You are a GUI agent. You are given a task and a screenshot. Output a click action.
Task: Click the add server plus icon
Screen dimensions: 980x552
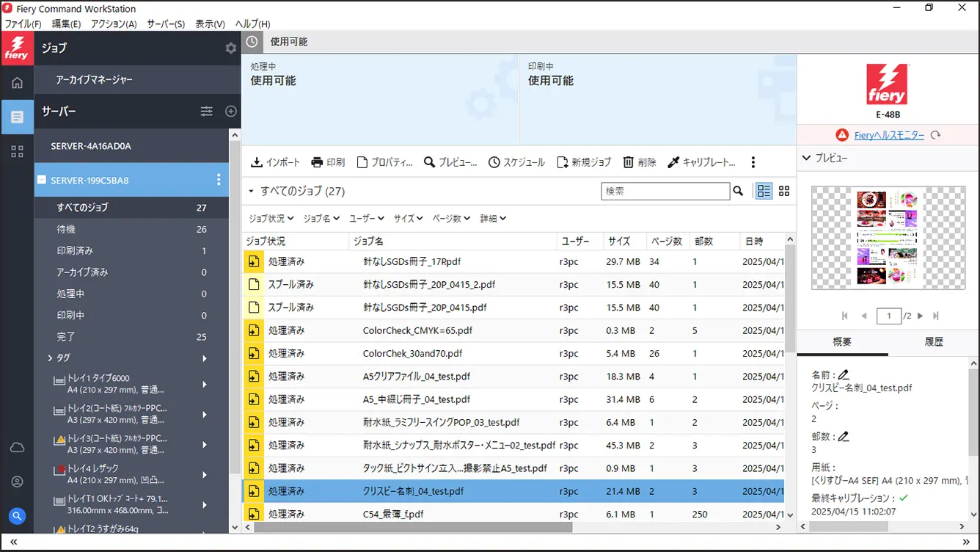[231, 112]
